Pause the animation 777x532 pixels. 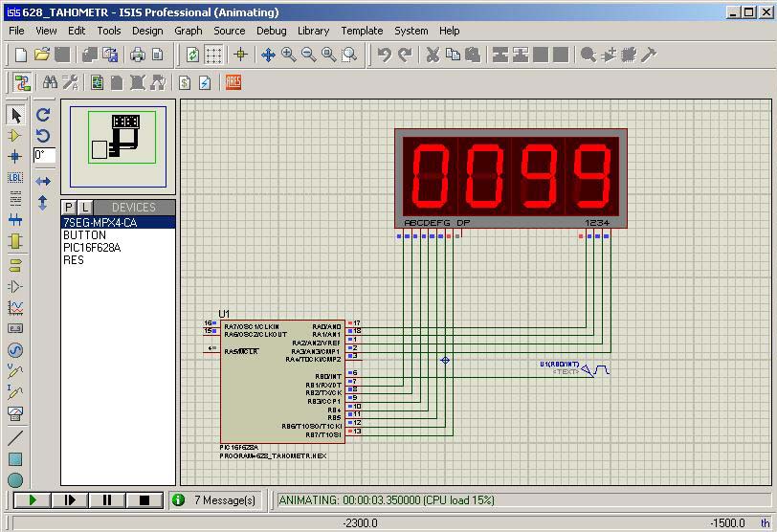point(107,499)
